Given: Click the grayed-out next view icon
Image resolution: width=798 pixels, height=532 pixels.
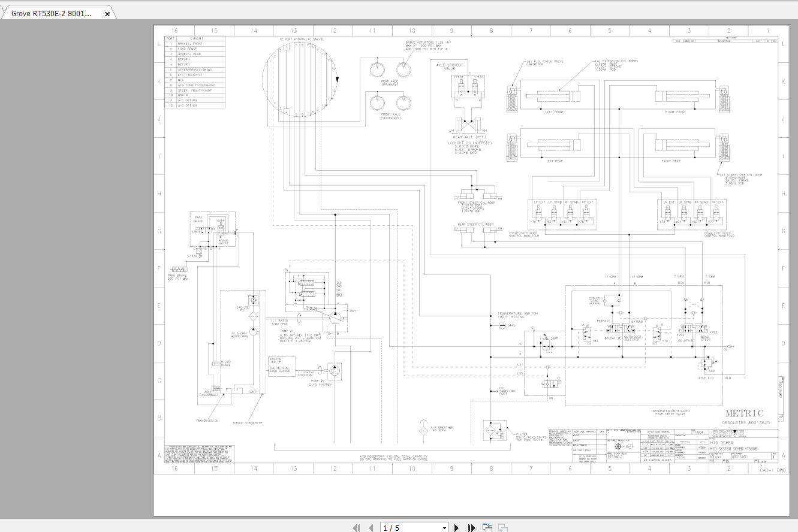Looking at the screenshot, I should [502, 528].
